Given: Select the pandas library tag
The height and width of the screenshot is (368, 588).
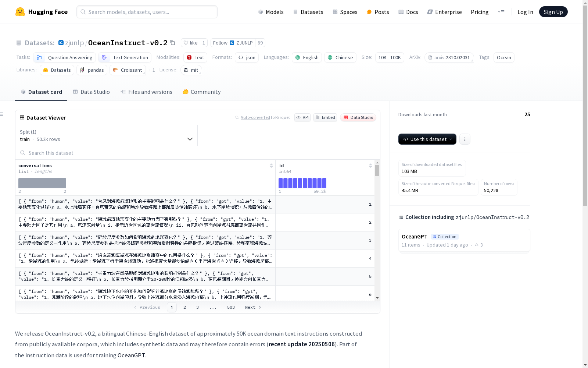Looking at the screenshot, I should pos(92,70).
